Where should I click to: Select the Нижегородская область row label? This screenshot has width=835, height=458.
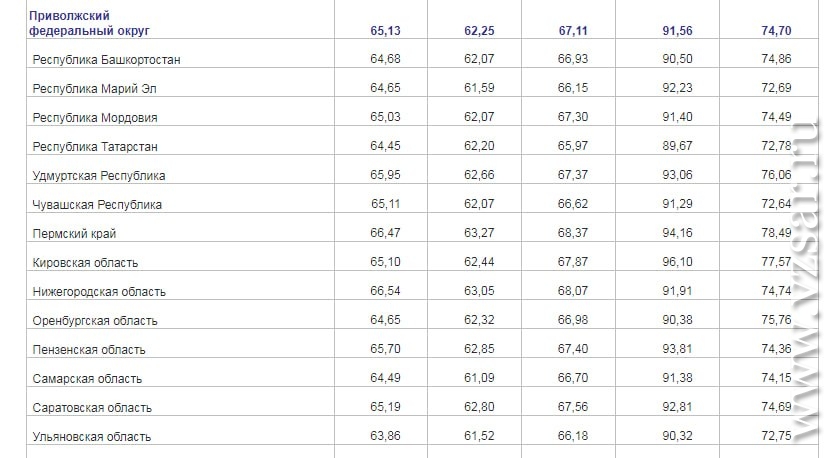point(99,292)
